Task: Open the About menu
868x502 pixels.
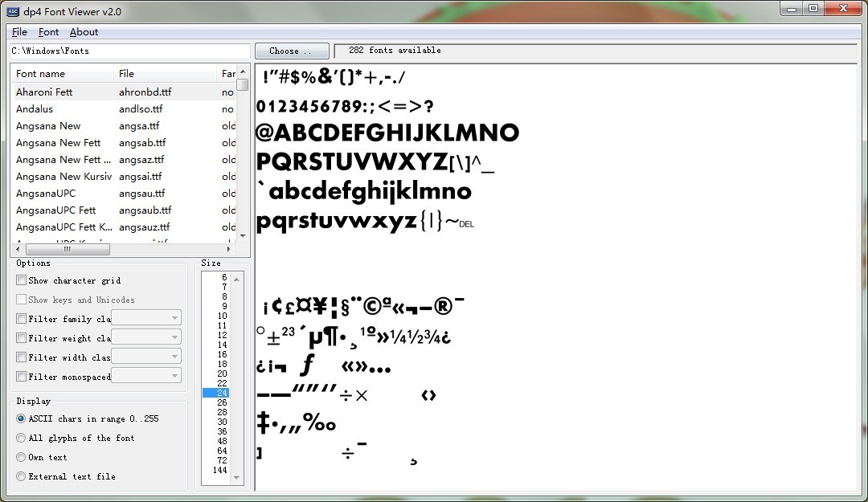Action: 84,32
